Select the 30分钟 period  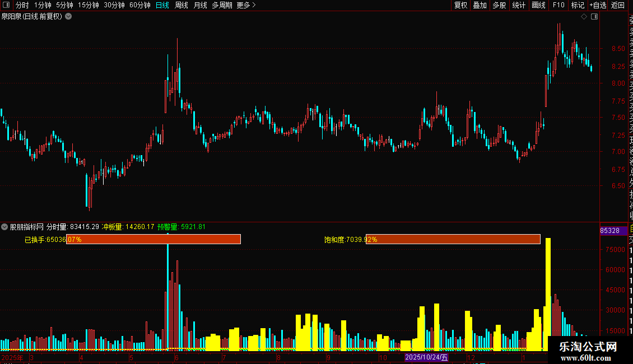(114, 5)
